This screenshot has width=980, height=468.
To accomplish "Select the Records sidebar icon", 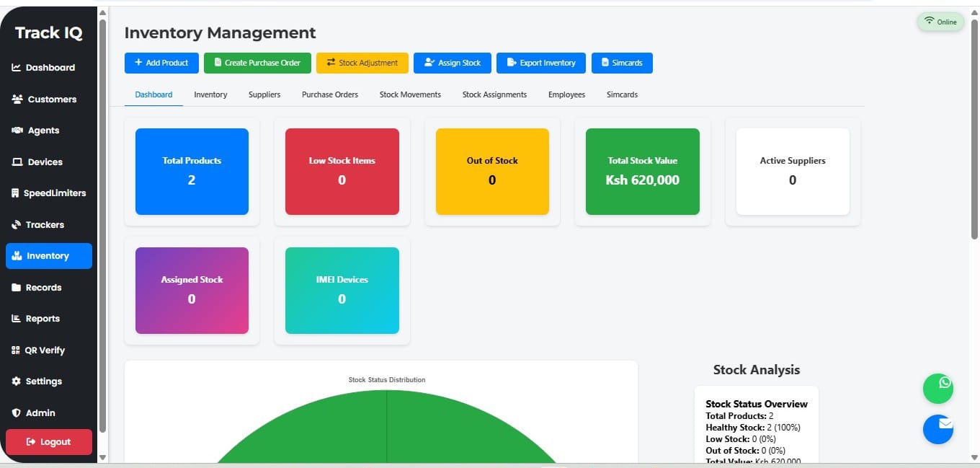I will 17,287.
